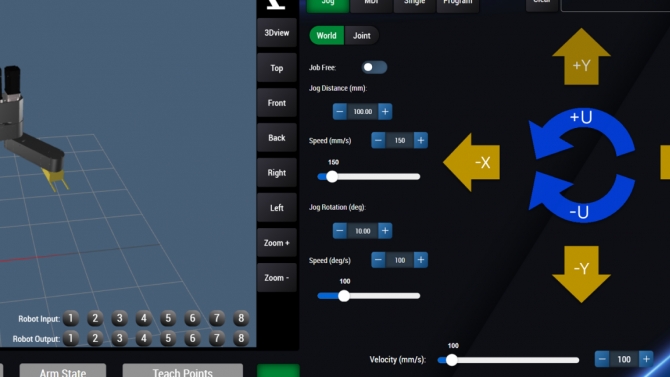Decrease Speed (mm/s) with minus button
The width and height of the screenshot is (670, 377).
378,140
